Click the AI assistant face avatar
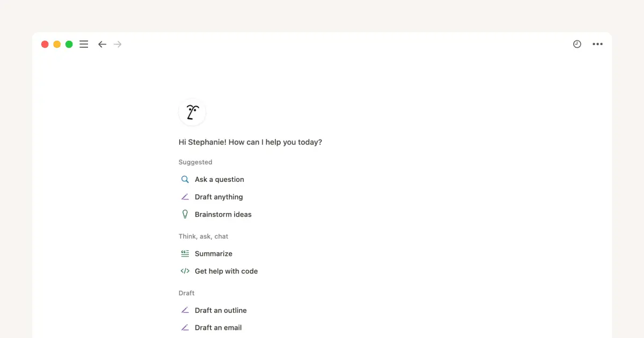The image size is (644, 338). pos(192,112)
